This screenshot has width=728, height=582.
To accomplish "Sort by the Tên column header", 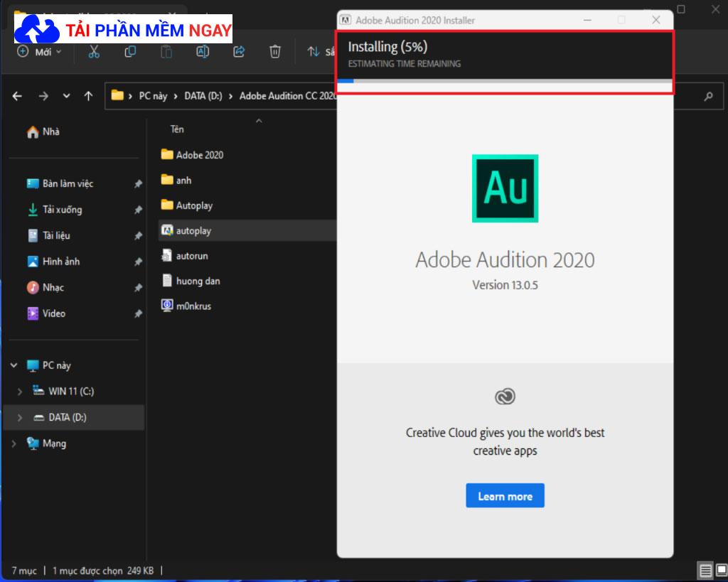I will click(177, 129).
